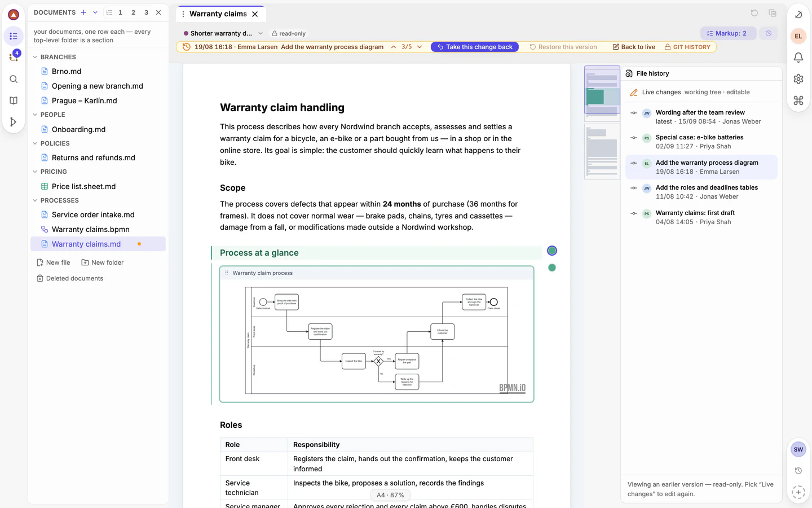
Task: Set outline depth to level 2
Action: click(x=133, y=12)
